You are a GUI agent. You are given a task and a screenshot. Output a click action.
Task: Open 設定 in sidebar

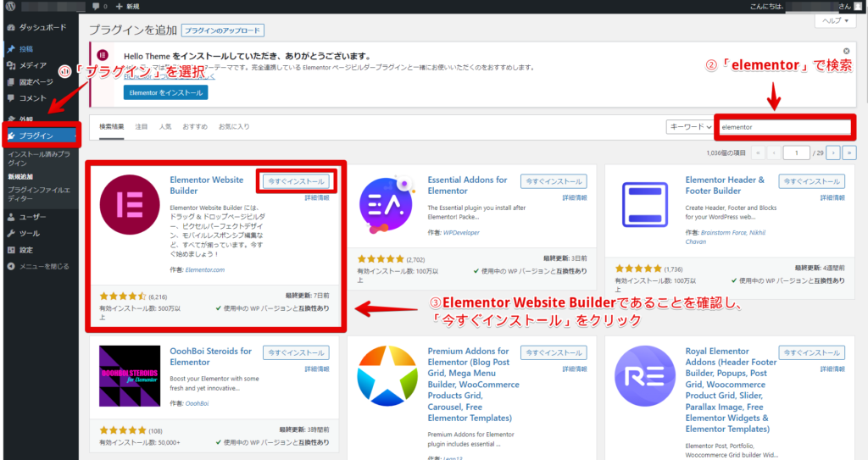point(20,250)
